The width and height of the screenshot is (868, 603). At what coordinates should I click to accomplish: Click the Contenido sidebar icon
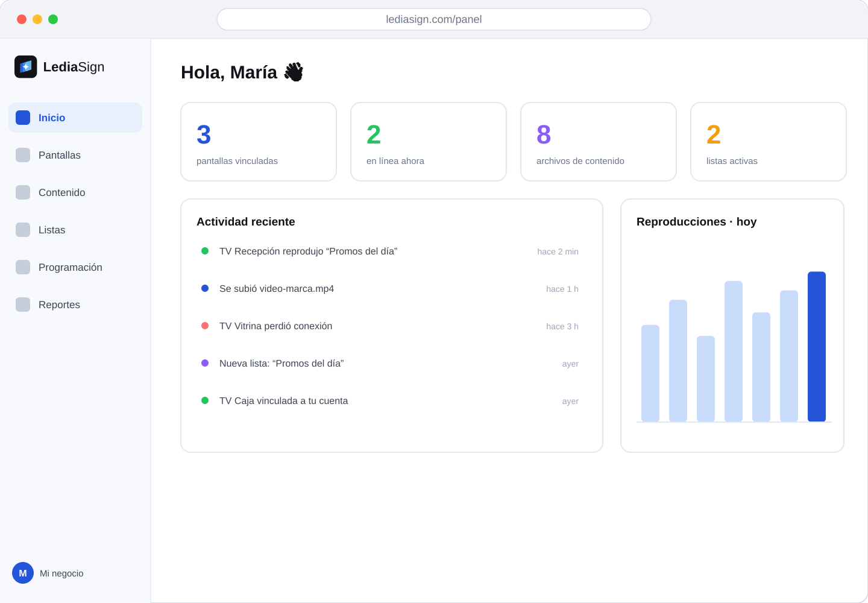coord(23,192)
